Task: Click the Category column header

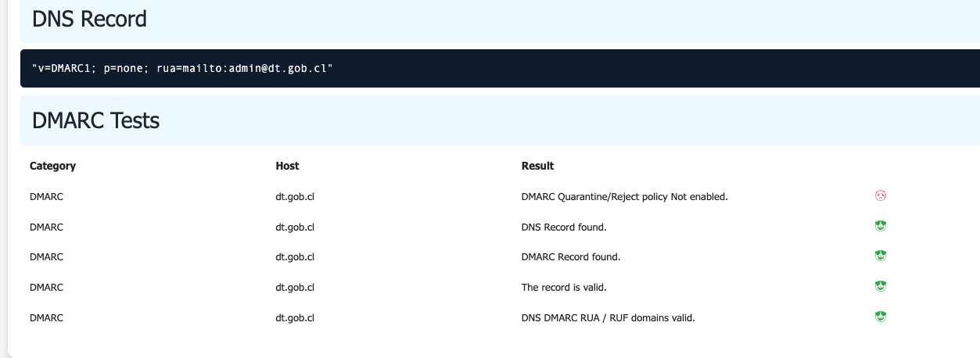Action: point(52,166)
